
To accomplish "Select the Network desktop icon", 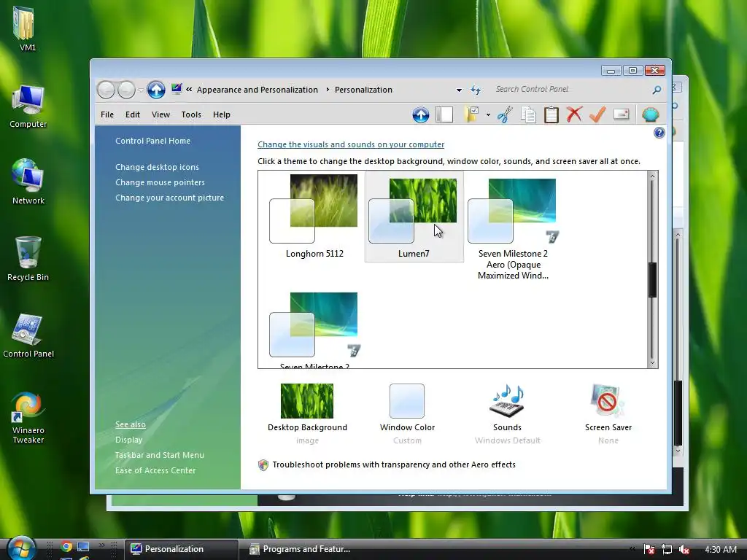I will click(28, 182).
